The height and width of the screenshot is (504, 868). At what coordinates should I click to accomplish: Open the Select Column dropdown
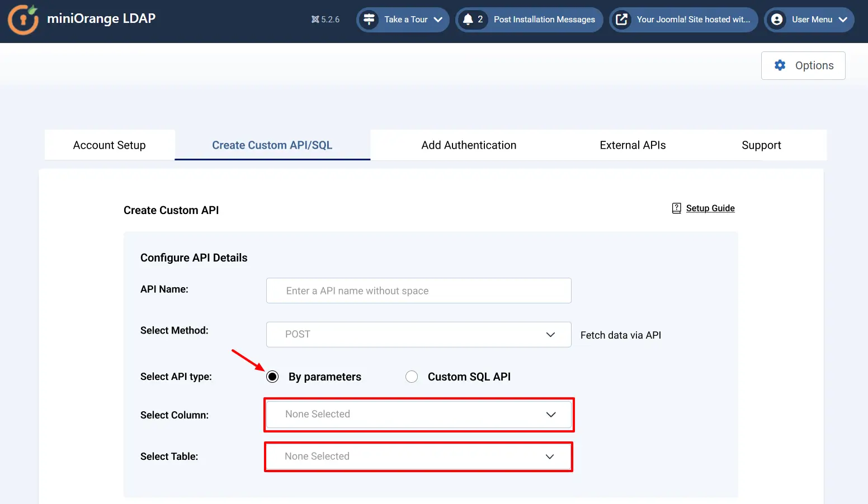click(418, 415)
